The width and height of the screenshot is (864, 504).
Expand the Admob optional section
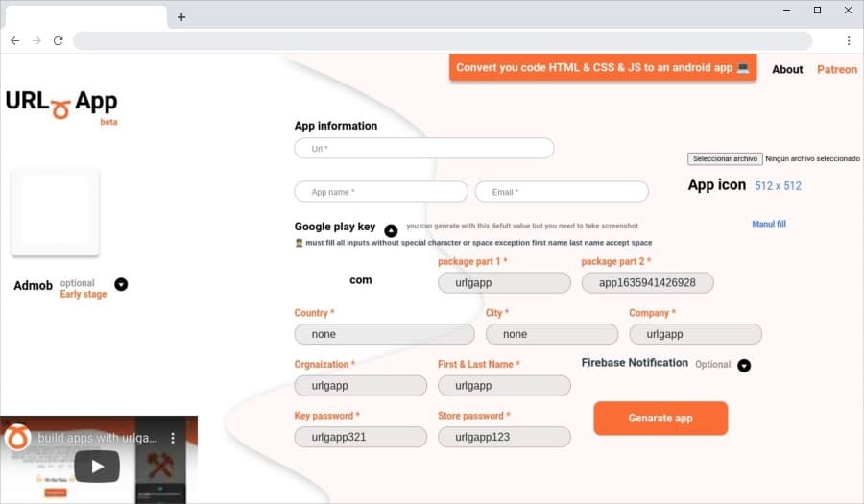[x=121, y=284]
